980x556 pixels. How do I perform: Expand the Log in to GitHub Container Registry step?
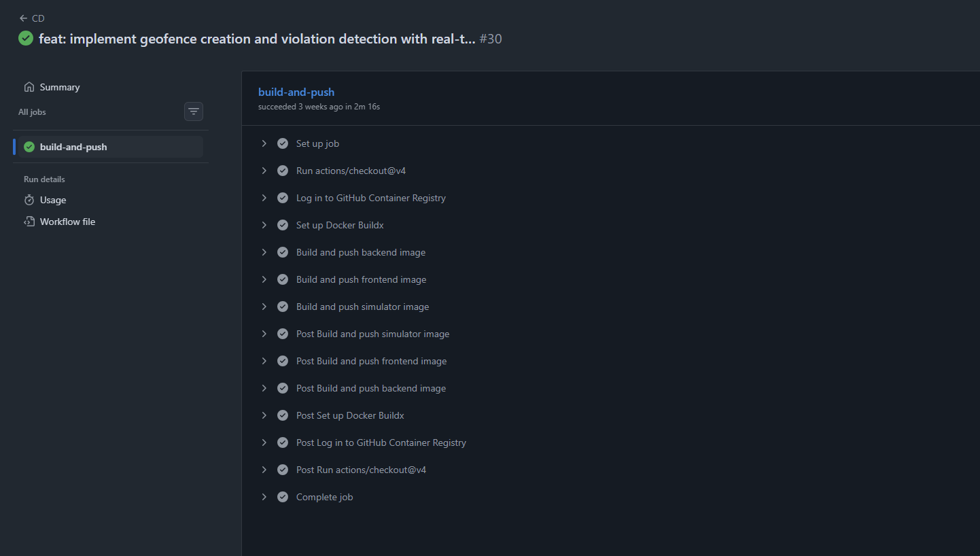[x=264, y=198]
